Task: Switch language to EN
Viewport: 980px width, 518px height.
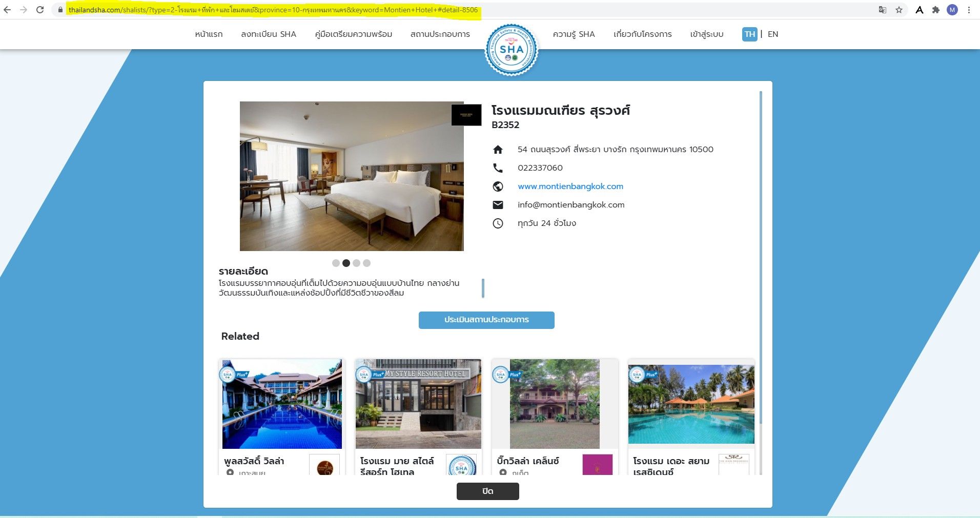Action: click(773, 34)
